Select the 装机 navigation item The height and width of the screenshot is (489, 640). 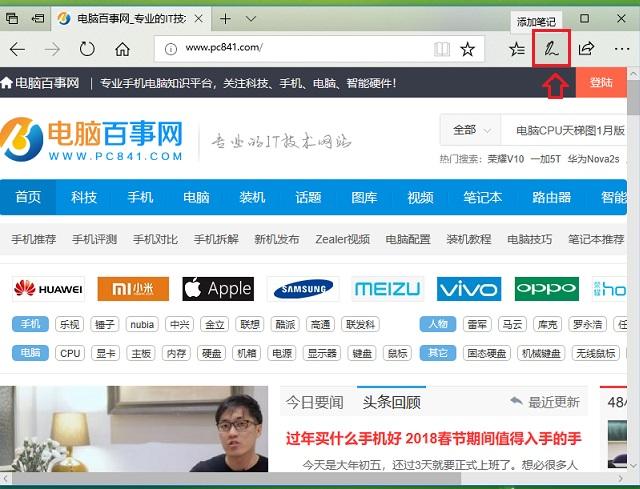pyautogui.click(x=252, y=197)
